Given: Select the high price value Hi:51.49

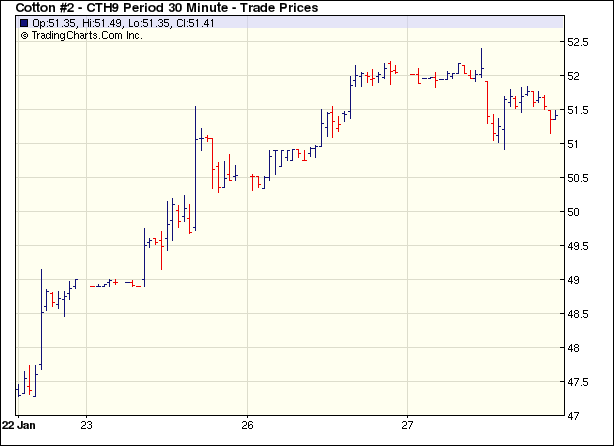Looking at the screenshot, I should point(103,22).
